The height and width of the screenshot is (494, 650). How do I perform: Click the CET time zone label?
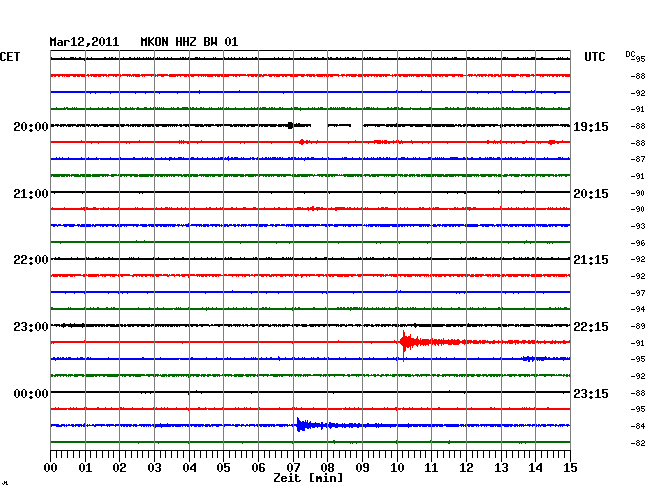tap(10, 57)
